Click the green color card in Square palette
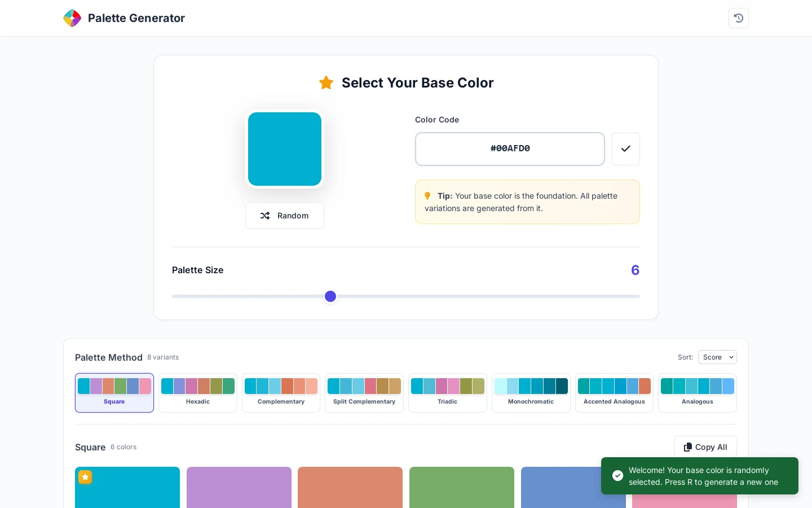 tap(462, 487)
